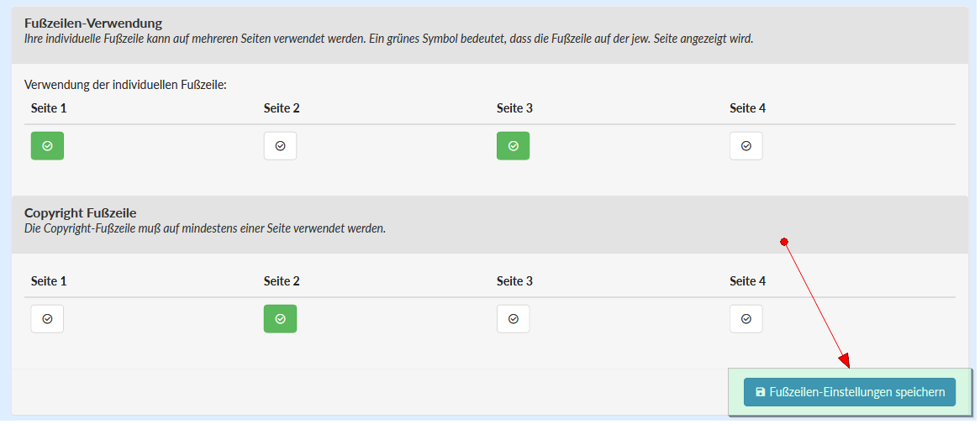Enable copyright footer on Seite 4
Viewport: 980px width, 424px height.
[746, 318]
